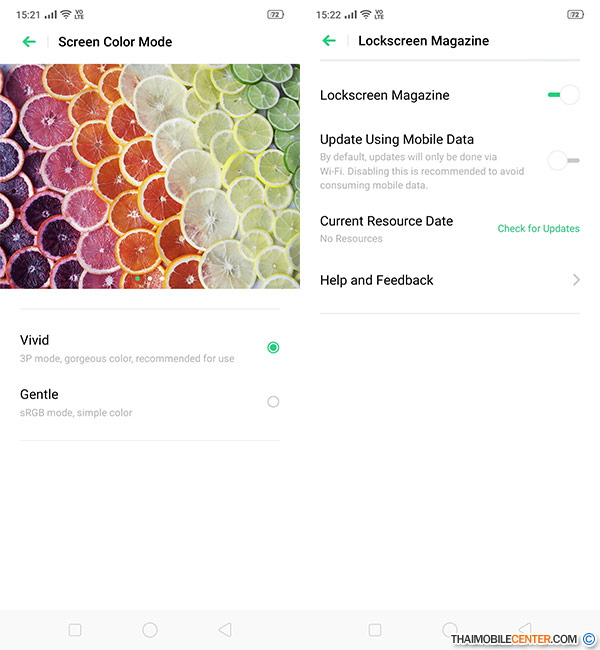600x650 pixels.
Task: Tap back arrow on Screen Color Mode
Action: pyautogui.click(x=29, y=41)
